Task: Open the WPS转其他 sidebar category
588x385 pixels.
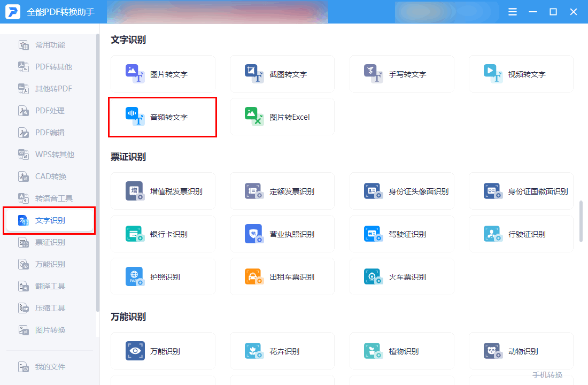Action: [49, 155]
